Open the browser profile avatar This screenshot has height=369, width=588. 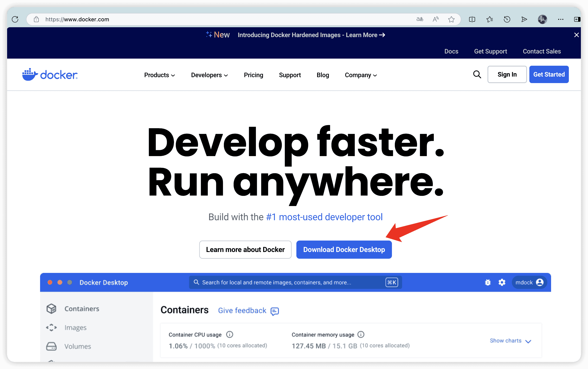(542, 19)
